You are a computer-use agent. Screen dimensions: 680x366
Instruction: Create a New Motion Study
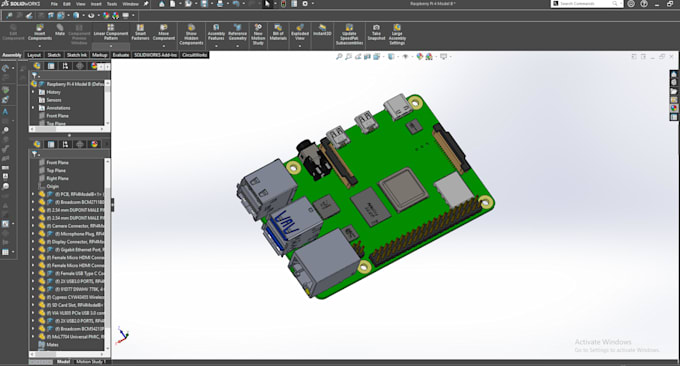pos(258,35)
